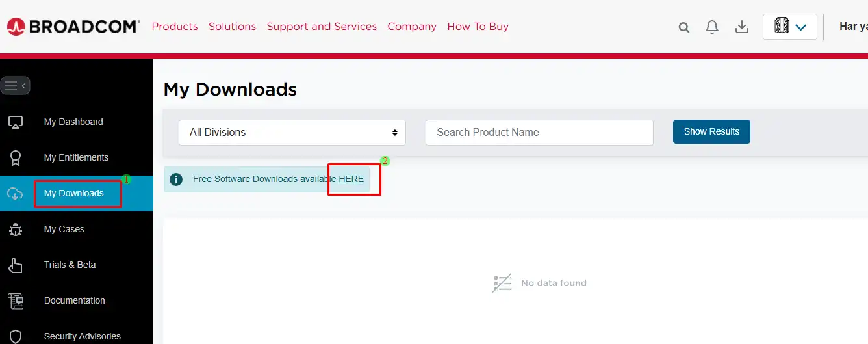The height and width of the screenshot is (344, 868).
Task: Click the My Cases bug icon
Action: click(x=16, y=230)
